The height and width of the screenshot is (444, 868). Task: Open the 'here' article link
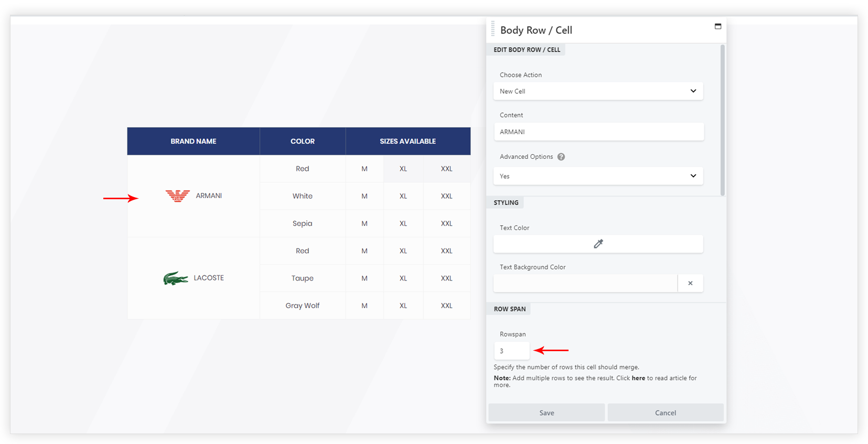[x=638, y=378]
